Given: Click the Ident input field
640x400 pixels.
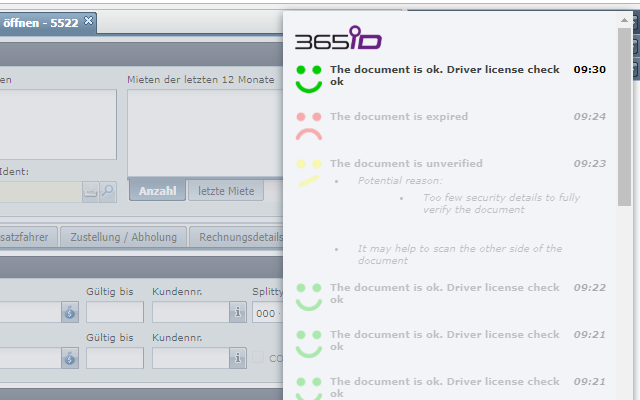Looking at the screenshot, I should pos(41,192).
